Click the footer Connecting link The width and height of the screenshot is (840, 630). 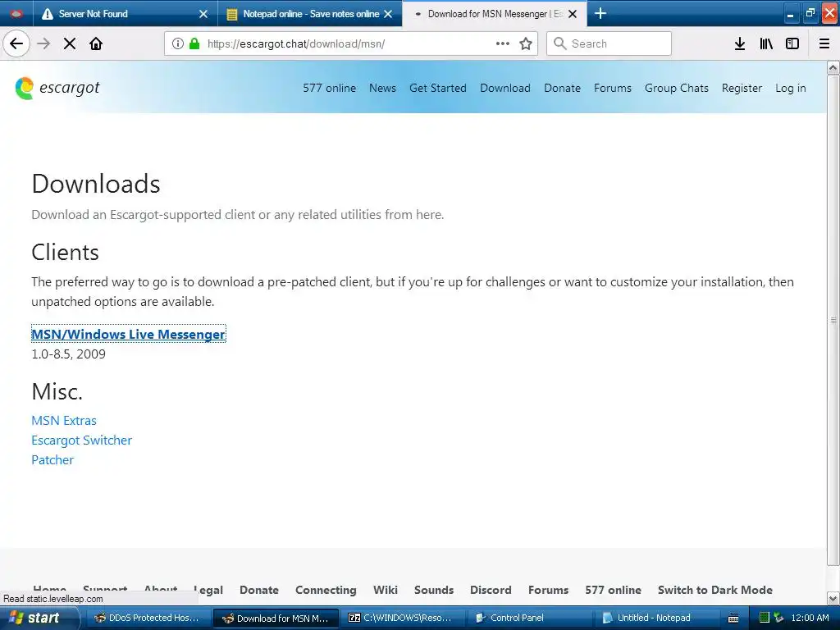(326, 590)
